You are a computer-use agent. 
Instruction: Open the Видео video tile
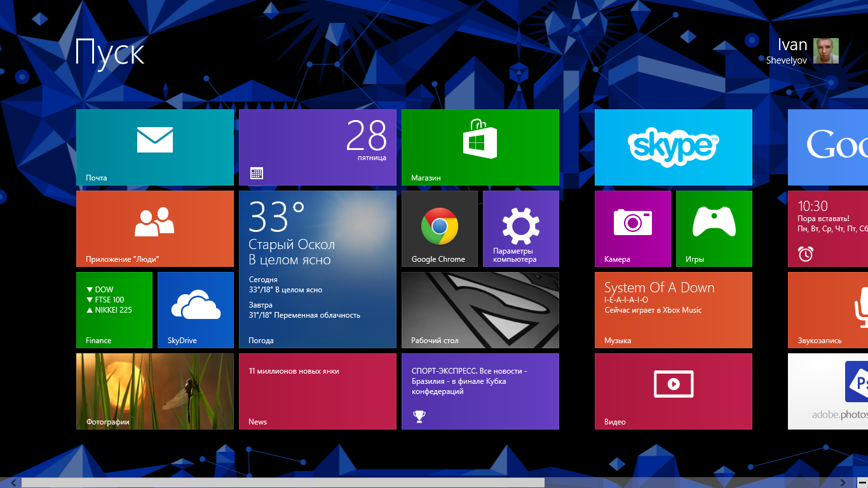(674, 391)
